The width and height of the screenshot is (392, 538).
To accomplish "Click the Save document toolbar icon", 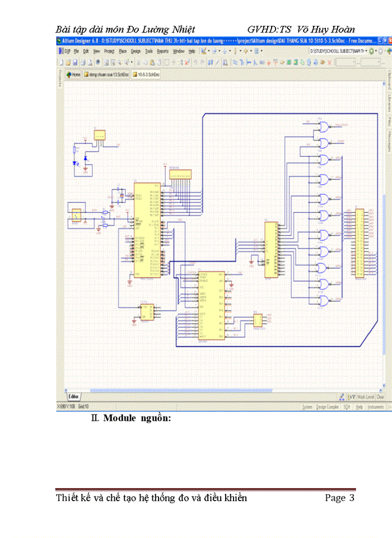I will click(x=75, y=63).
